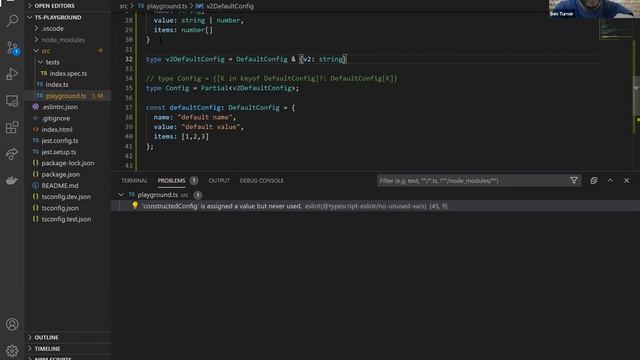This screenshot has height=360, width=640.
Task: Collapse the tests folder
Action: coord(52,62)
